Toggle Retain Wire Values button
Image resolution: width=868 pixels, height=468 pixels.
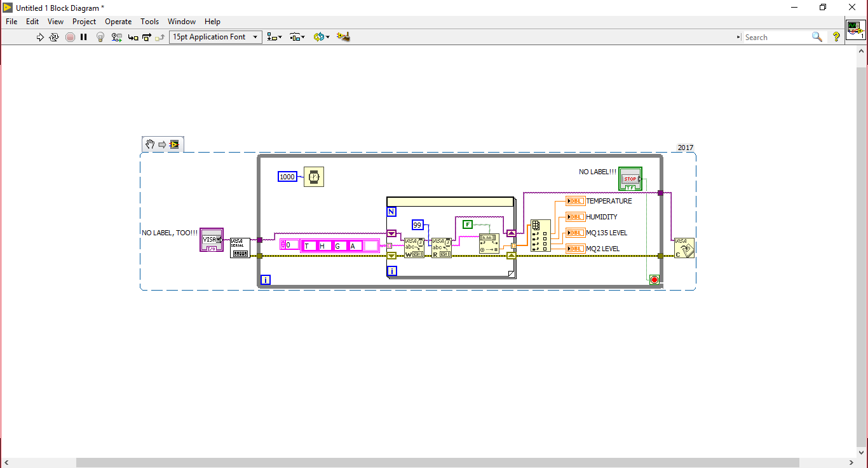116,38
